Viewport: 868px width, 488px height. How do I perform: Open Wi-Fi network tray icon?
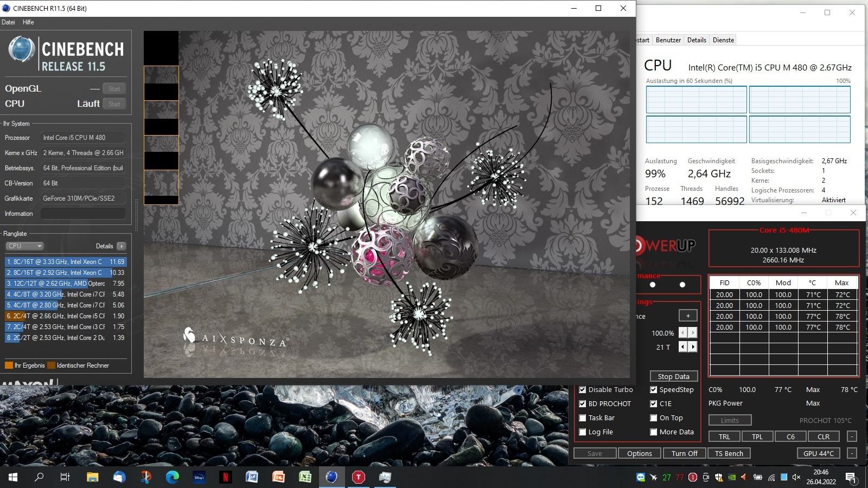coord(771,477)
